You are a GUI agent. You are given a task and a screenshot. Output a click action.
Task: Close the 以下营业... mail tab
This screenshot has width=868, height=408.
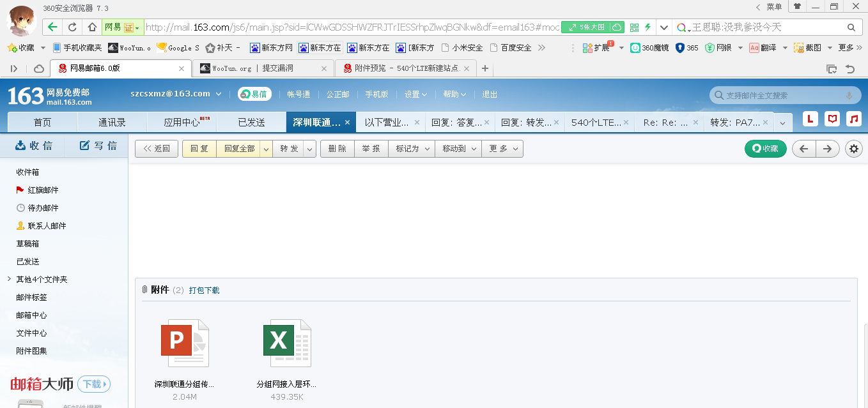tap(417, 123)
